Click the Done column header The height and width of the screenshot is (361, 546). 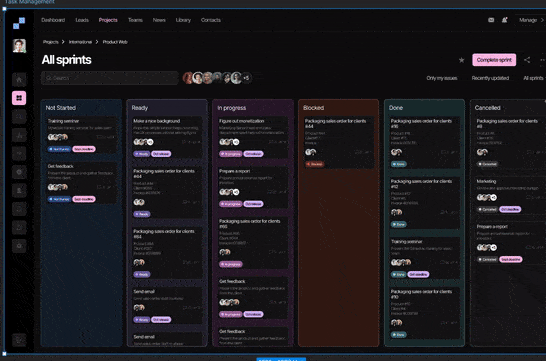(x=396, y=108)
